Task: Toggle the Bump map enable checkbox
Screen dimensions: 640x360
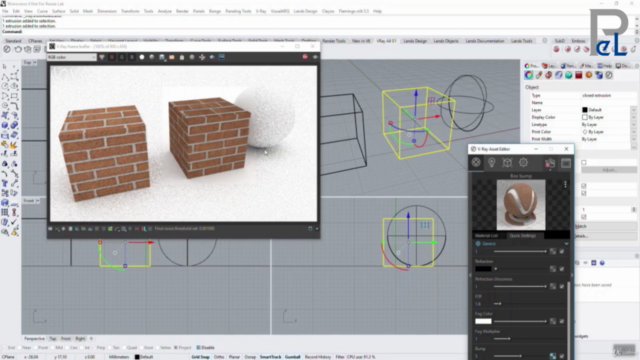Action: [x=562, y=356]
